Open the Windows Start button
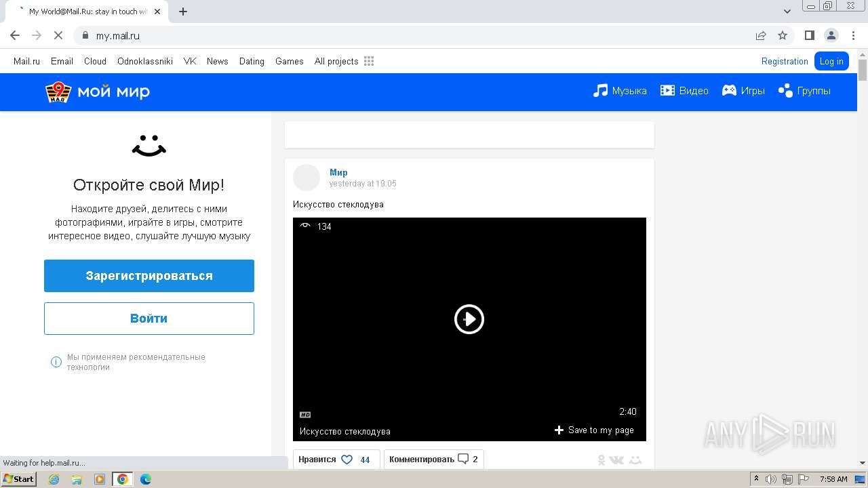Screen dimensions: 868x488 click(x=18, y=479)
